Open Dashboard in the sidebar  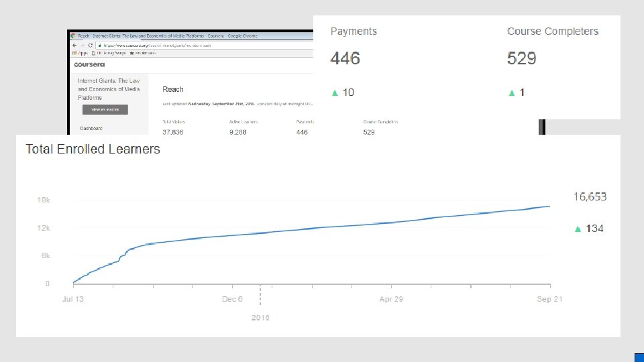[x=91, y=129]
